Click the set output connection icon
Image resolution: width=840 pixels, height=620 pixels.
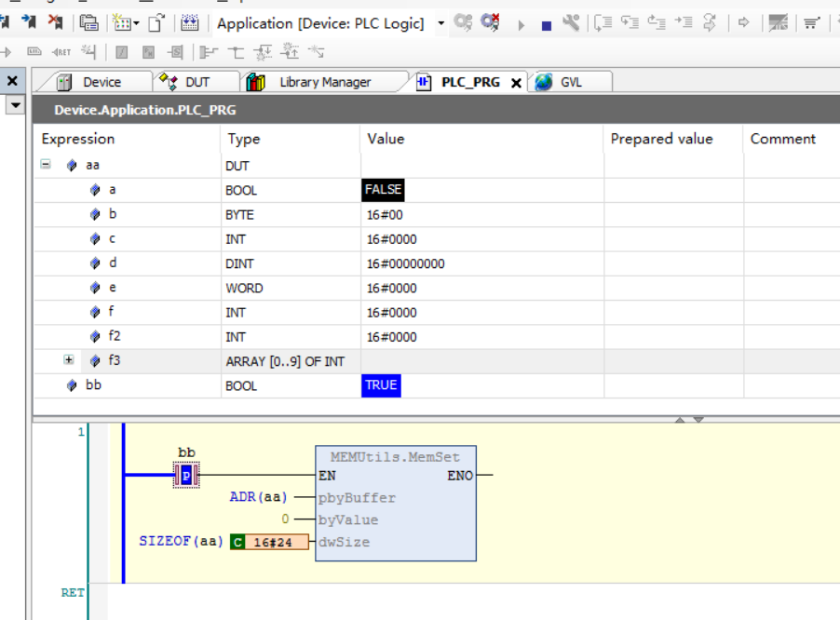(208, 52)
